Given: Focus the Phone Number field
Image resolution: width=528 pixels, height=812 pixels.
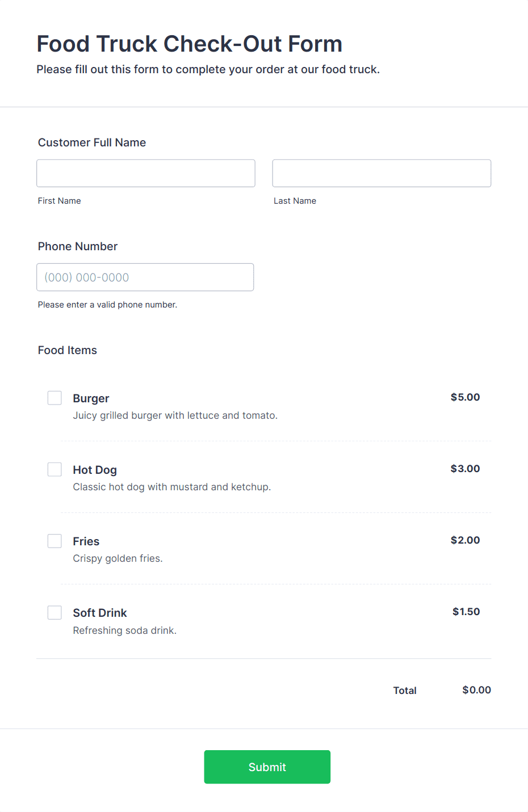Looking at the screenshot, I should tap(145, 277).
